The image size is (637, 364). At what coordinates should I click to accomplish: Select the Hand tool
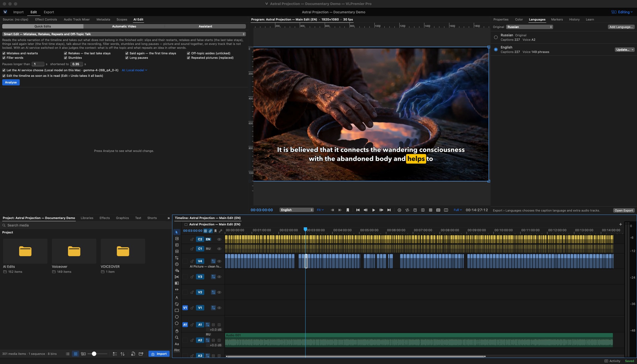pyautogui.click(x=177, y=331)
